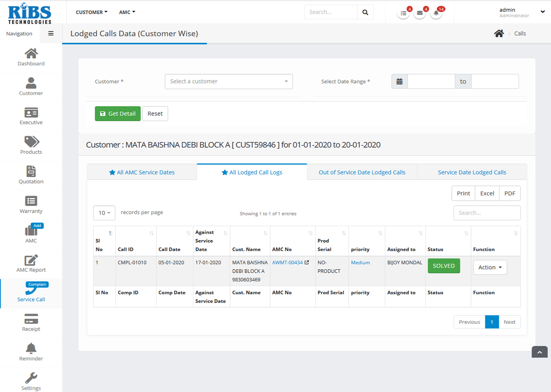Image resolution: width=551 pixels, height=392 pixels.
Task: Click the green Get Detail button
Action: [117, 113]
